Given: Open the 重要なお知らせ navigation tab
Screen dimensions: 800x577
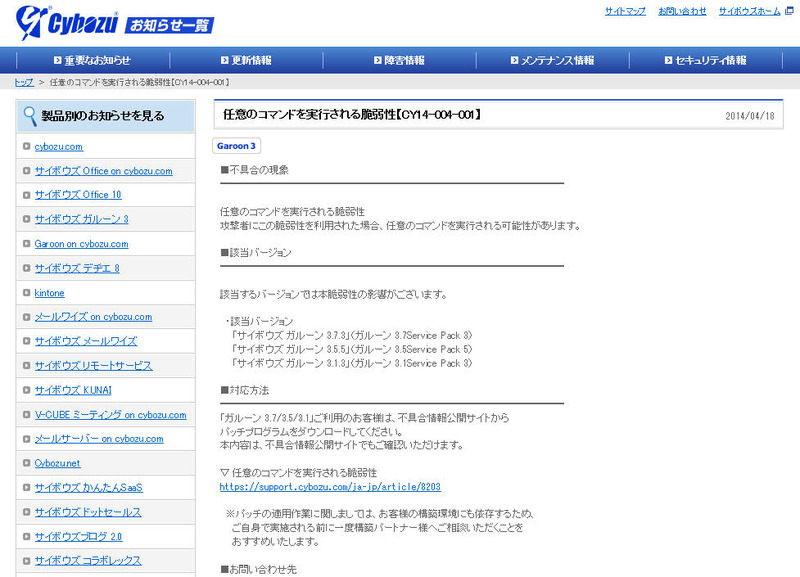Looking at the screenshot, I should click(x=92, y=60).
